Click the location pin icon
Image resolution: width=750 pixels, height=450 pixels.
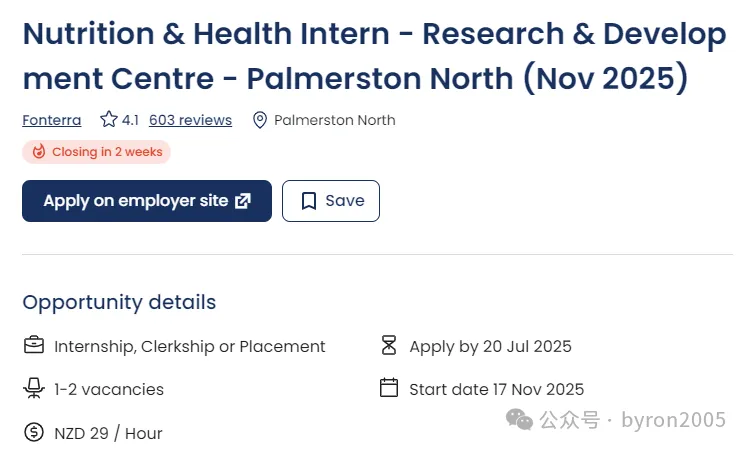260,120
